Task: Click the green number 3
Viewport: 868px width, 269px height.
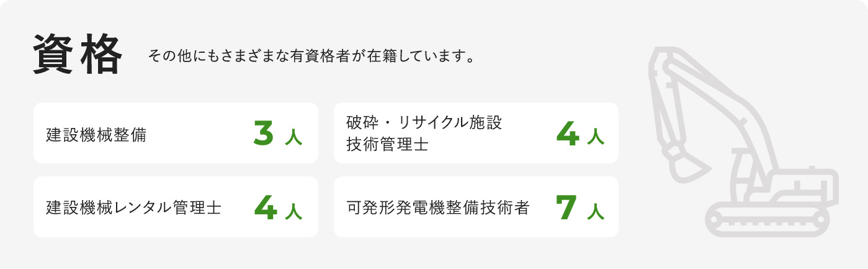Action: 264,134
